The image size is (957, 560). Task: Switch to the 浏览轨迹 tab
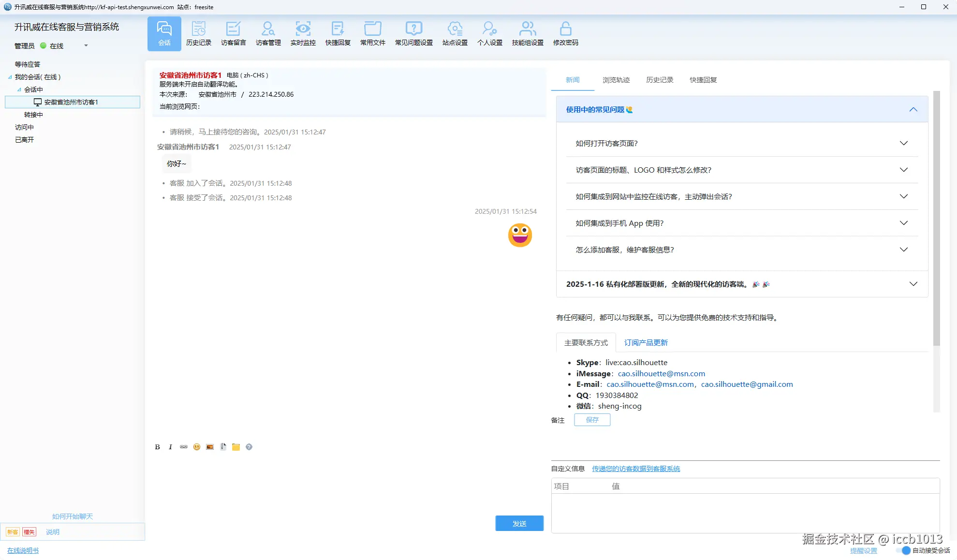pyautogui.click(x=616, y=80)
